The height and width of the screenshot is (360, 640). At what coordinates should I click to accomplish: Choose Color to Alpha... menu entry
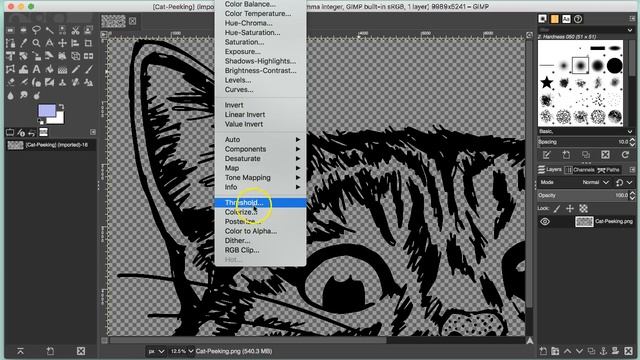click(x=260, y=231)
